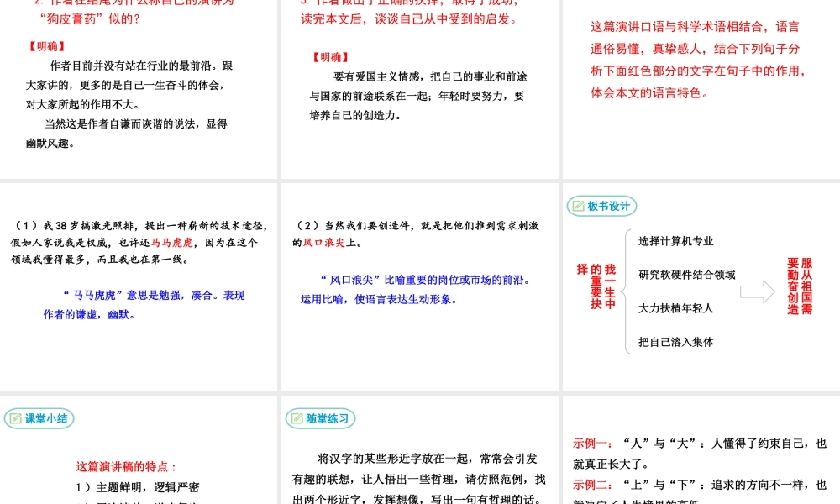This screenshot has width=840, height=504.
Task: Click the red vertical text 我一生中的重要抉择
Action: (596, 286)
